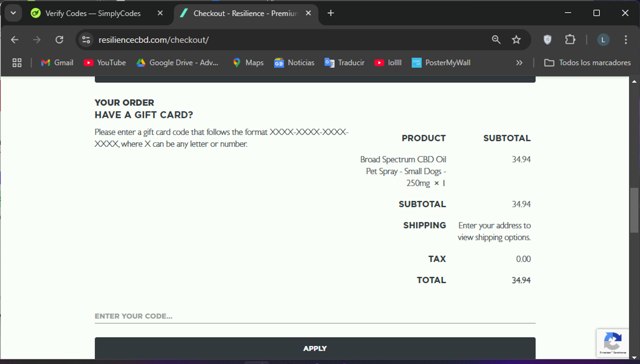Select the Checkout - Resilience tab
The height and width of the screenshot is (364, 640).
246,13
